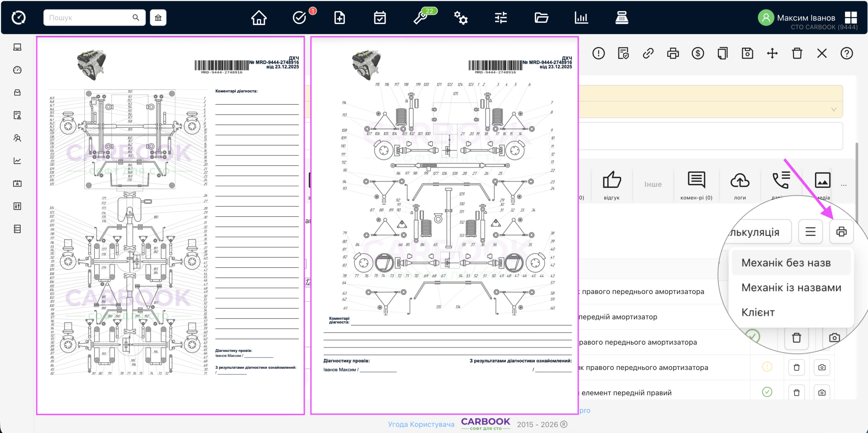Open the hamburger list menu button

coord(810,232)
